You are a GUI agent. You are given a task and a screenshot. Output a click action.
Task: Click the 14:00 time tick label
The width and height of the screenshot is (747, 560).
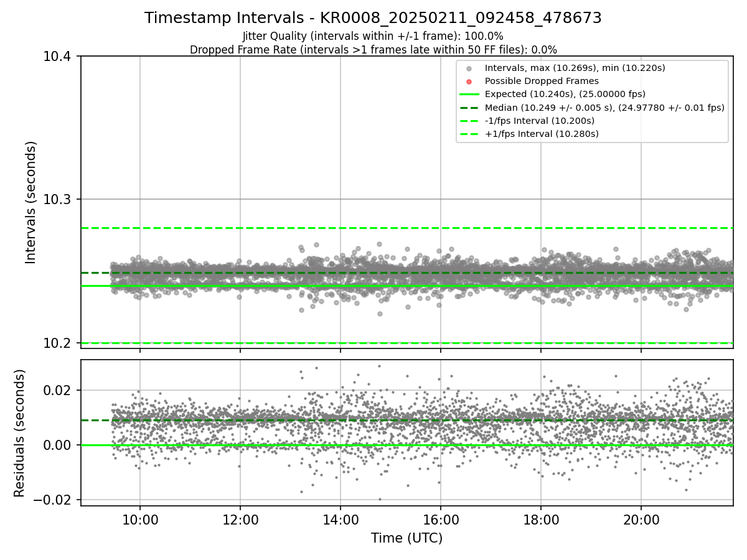pos(341,519)
